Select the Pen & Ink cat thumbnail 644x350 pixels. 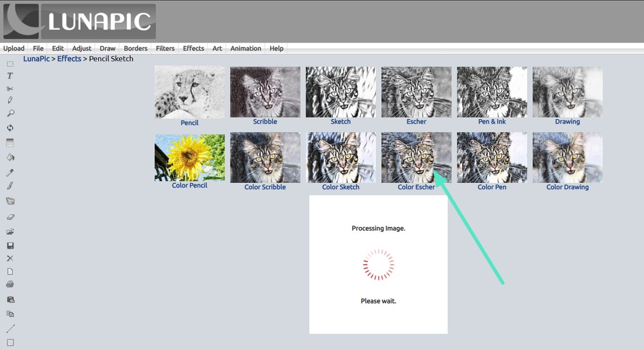pos(492,92)
